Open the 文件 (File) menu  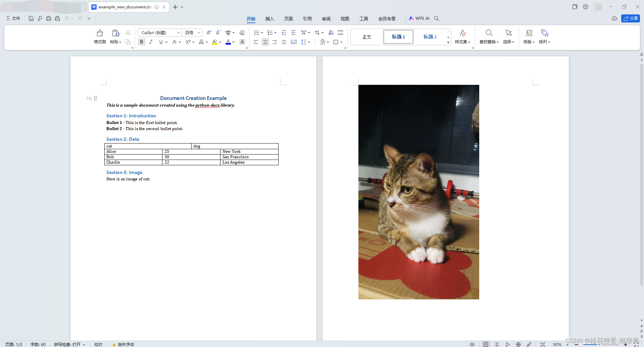tap(13, 18)
